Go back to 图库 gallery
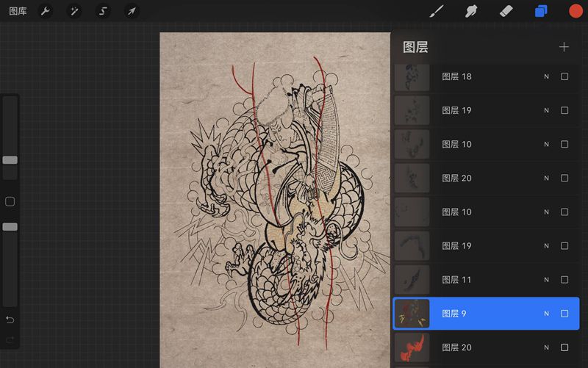 [x=18, y=11]
